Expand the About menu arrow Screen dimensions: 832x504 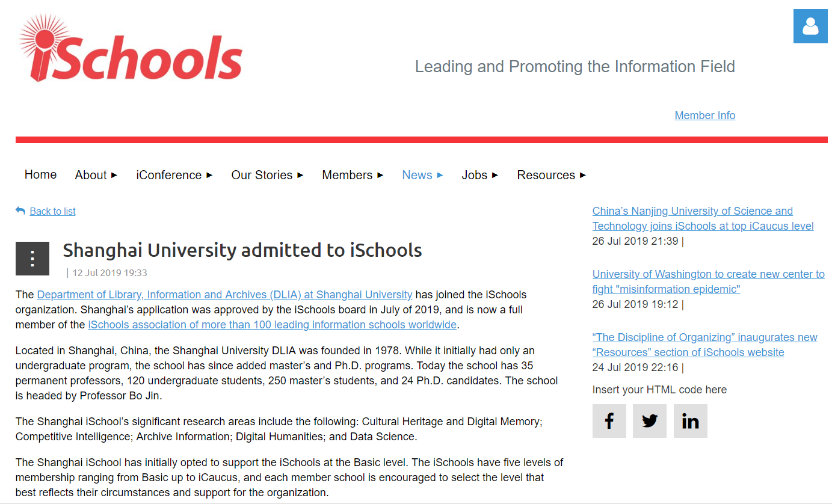pos(114,176)
